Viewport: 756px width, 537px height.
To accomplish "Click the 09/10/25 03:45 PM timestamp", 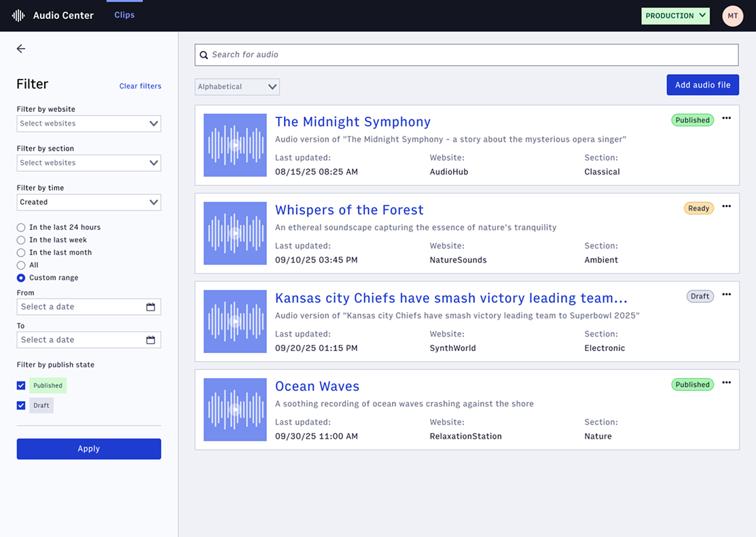I will [317, 260].
